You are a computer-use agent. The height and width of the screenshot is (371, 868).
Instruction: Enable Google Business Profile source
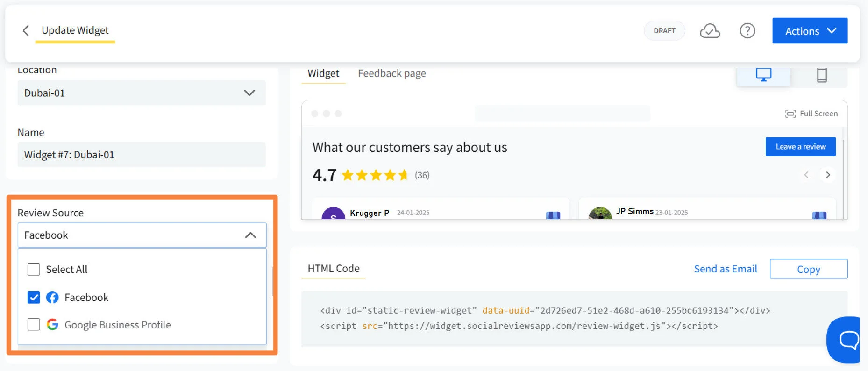(34, 324)
